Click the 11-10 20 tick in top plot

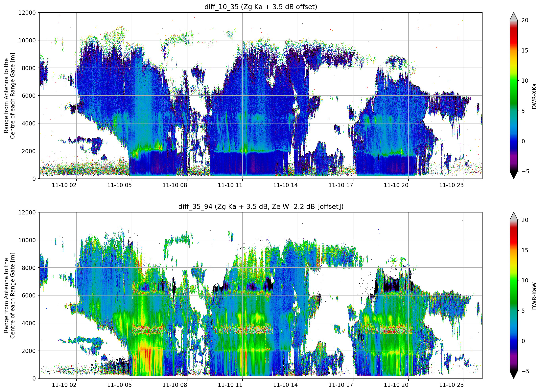(396, 185)
